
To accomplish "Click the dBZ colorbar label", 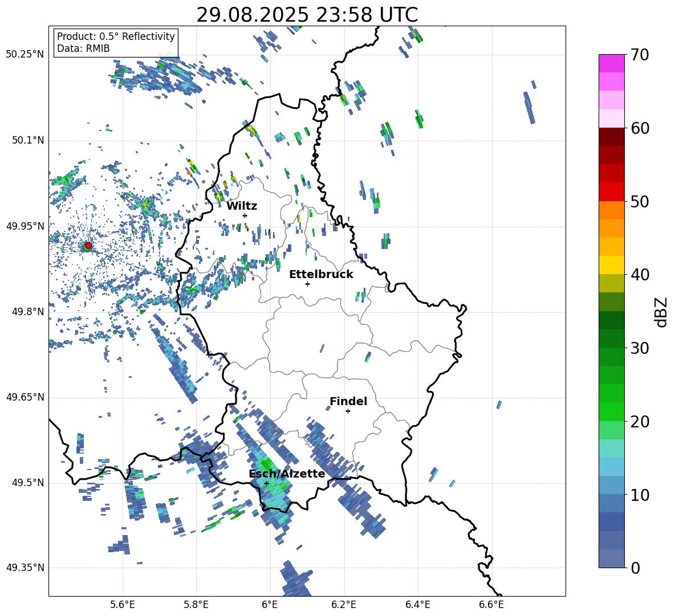I will [661, 312].
